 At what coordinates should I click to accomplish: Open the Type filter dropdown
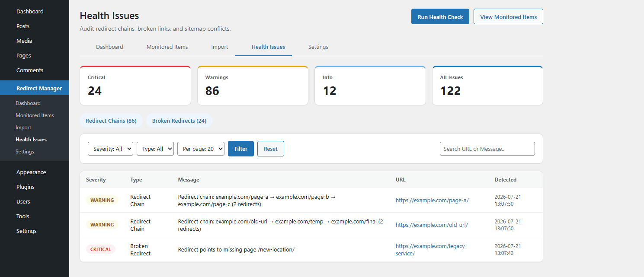155,149
